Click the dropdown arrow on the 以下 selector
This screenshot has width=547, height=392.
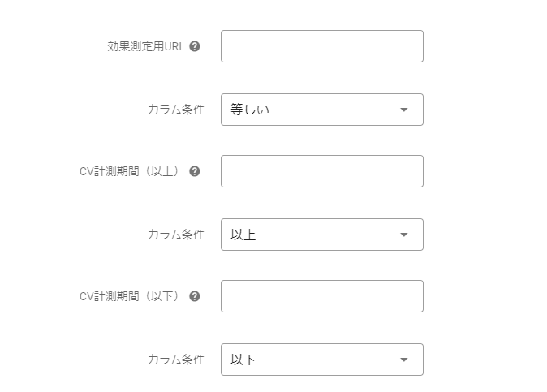(404, 360)
